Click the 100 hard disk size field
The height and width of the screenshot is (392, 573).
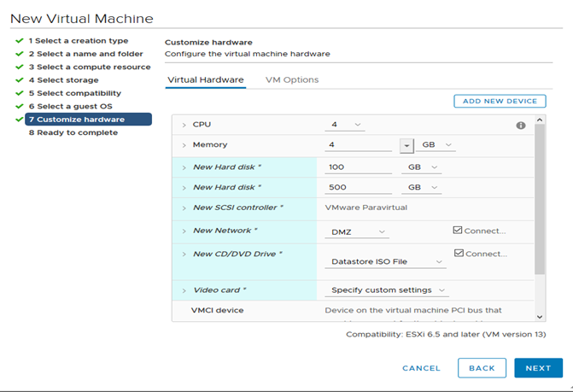[358, 167]
